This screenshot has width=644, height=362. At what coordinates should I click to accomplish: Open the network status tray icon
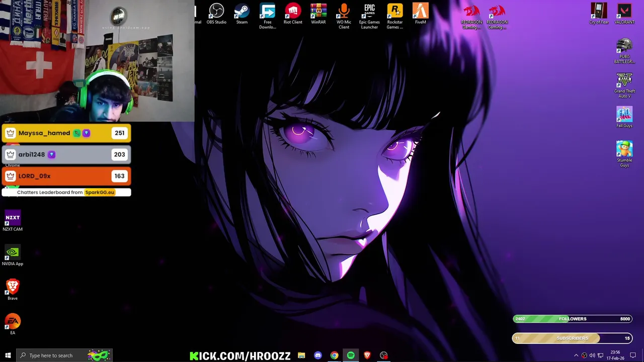(x=600, y=355)
